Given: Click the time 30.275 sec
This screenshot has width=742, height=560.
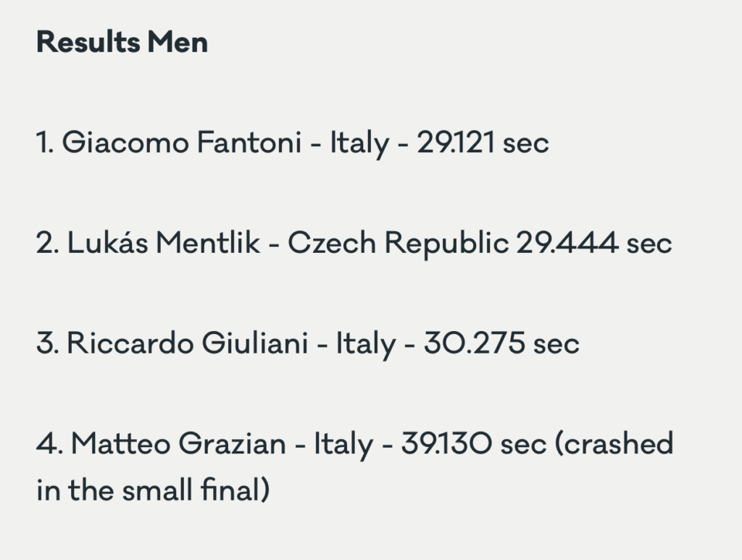Looking at the screenshot, I should [501, 343].
